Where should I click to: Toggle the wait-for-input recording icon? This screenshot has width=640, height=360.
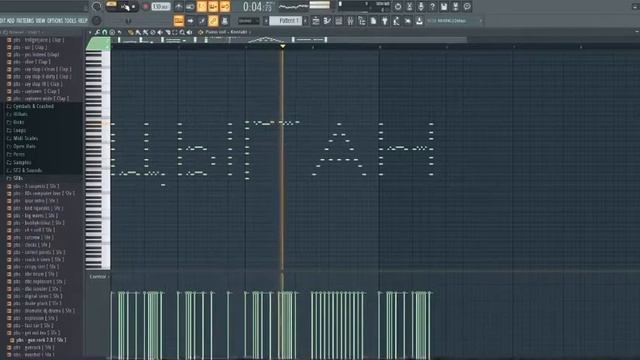(x=190, y=7)
